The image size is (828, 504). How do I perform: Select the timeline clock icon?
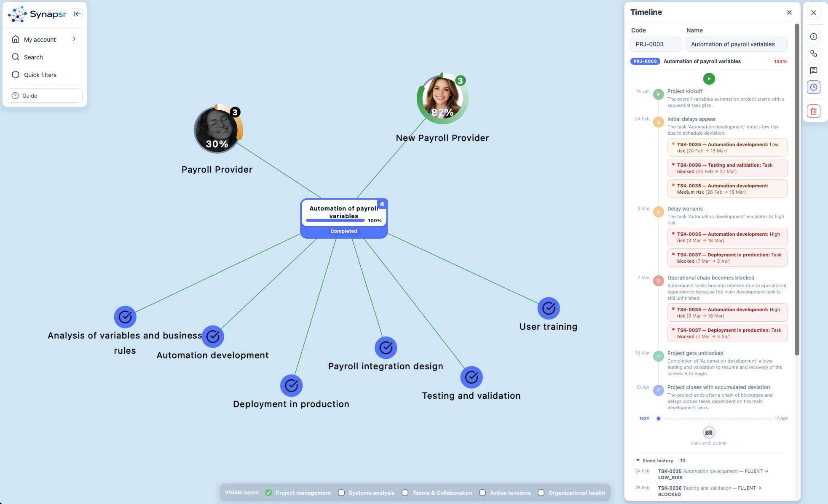(814, 87)
